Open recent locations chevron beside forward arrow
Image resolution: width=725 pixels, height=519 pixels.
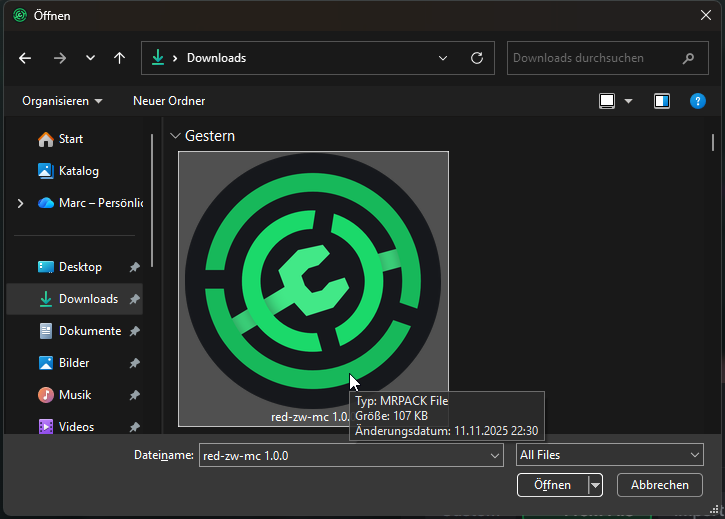coord(90,58)
